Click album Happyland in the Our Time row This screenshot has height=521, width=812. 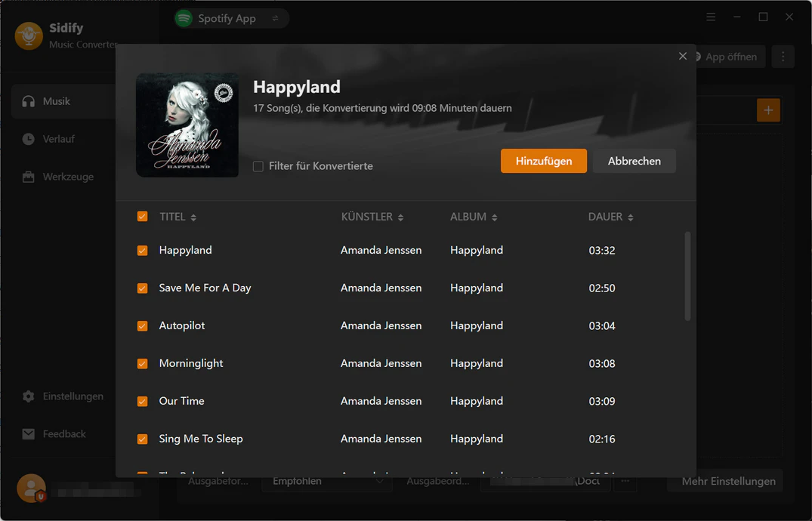[477, 402]
